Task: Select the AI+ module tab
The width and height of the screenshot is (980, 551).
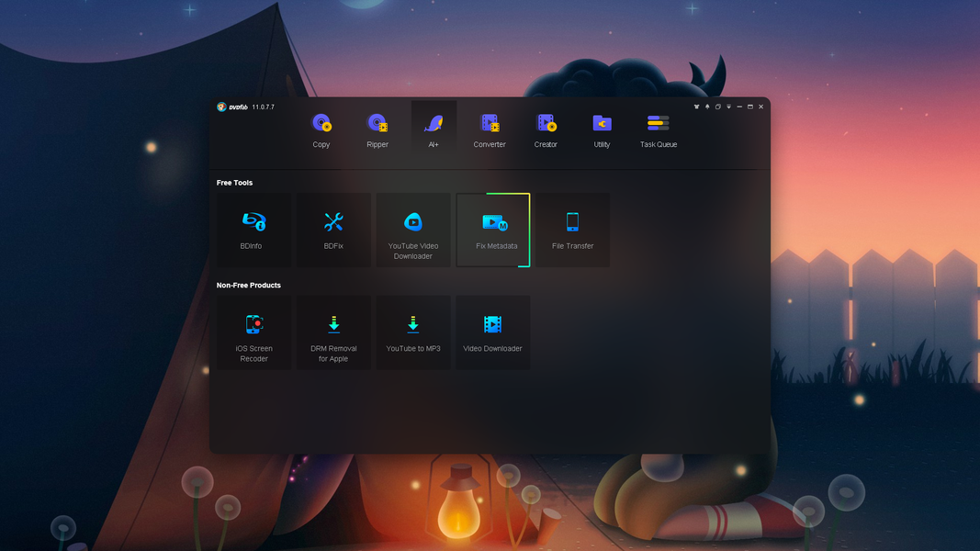Action: coord(434,129)
